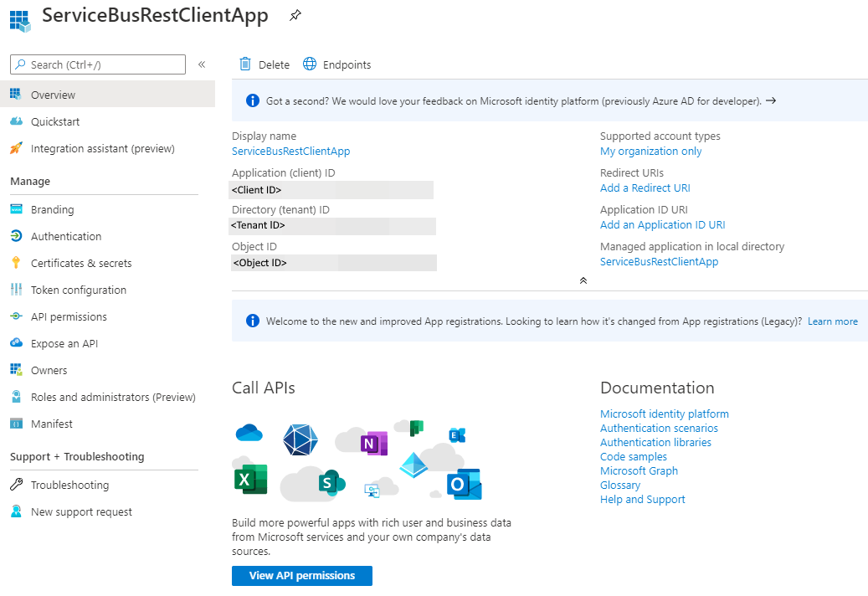
Task: Open Expose an API
Action: [x=64, y=344]
